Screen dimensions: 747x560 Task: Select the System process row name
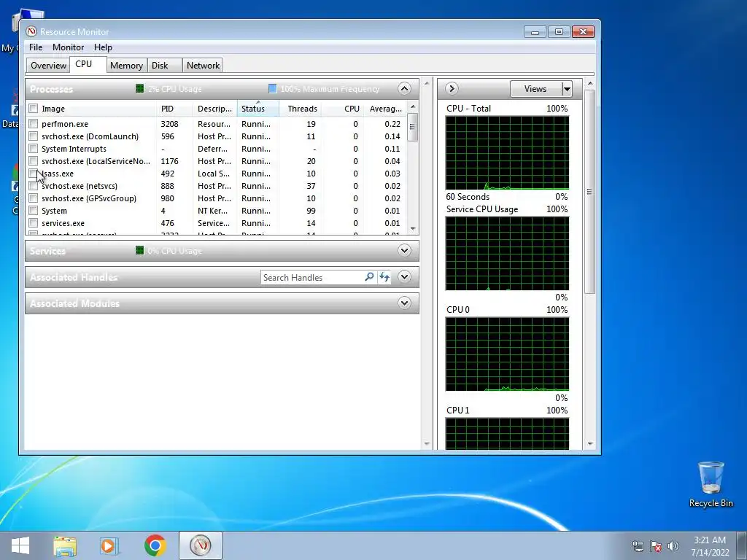(54, 211)
